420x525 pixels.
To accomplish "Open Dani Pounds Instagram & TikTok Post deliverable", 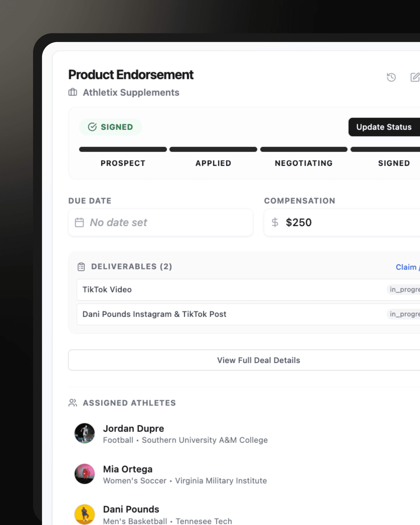I will [x=154, y=314].
